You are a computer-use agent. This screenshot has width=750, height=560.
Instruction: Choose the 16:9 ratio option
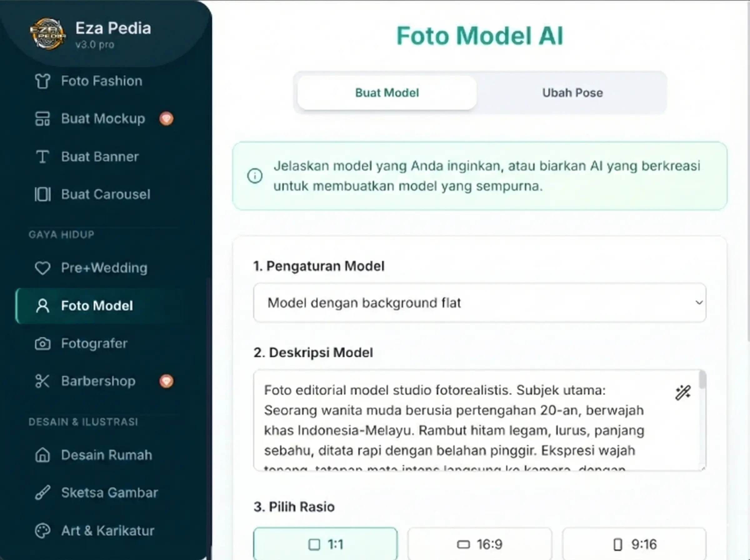coord(480,544)
